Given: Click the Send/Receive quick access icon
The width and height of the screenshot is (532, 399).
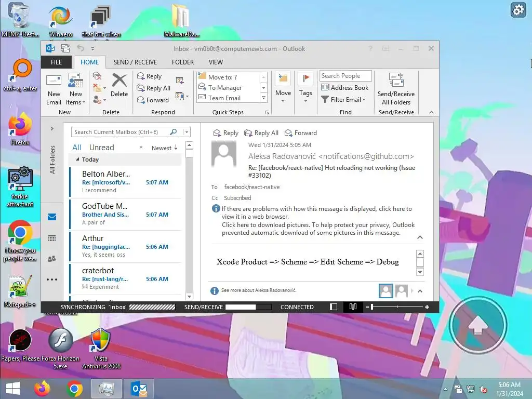Looking at the screenshot, I should (65, 48).
